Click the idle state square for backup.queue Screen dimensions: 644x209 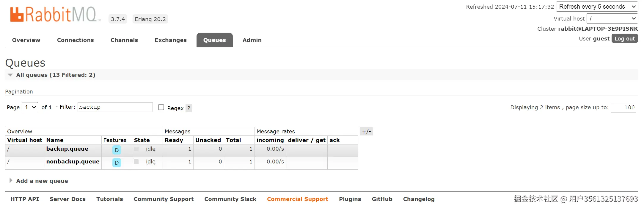pos(136,149)
